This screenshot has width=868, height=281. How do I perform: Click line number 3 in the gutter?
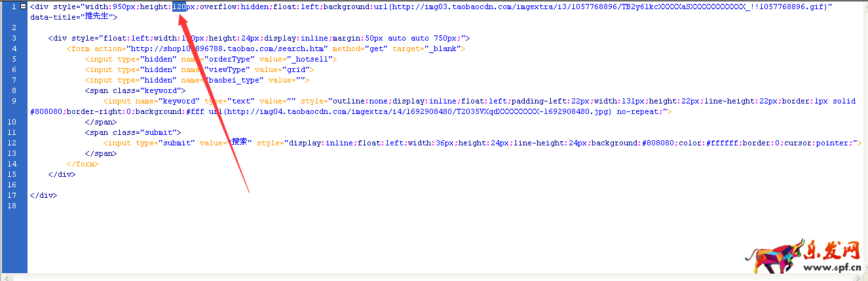14,38
